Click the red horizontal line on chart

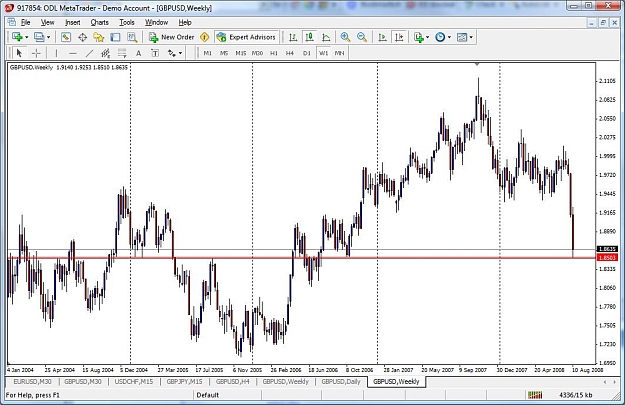pyautogui.click(x=301, y=258)
